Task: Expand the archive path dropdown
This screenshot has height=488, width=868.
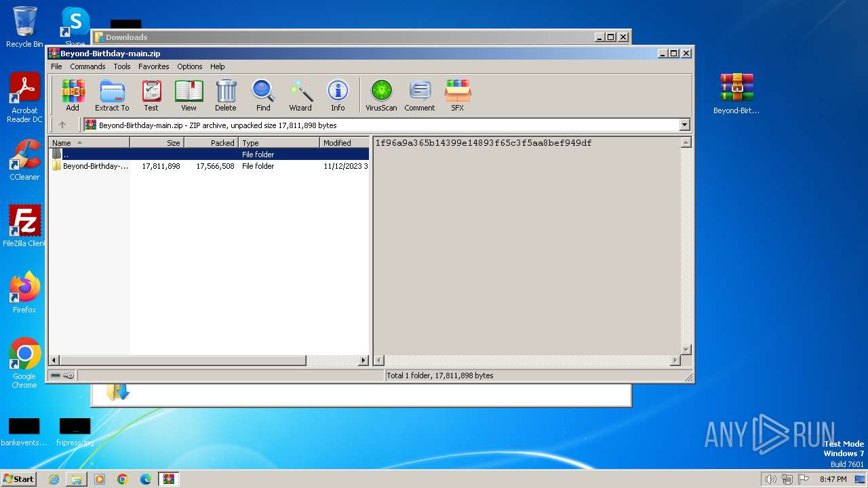Action: click(x=684, y=125)
